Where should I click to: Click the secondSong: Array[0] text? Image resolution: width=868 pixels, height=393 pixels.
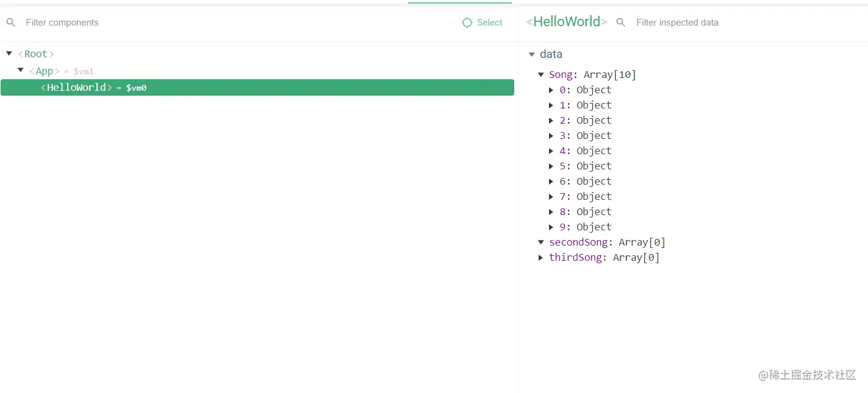tap(607, 243)
